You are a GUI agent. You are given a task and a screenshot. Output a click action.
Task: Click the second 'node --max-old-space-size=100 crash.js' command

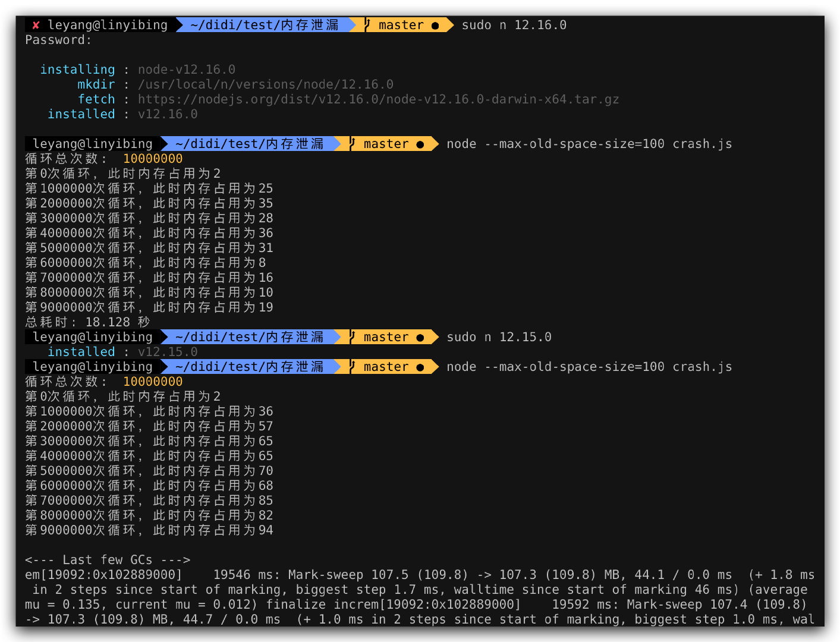click(589, 367)
